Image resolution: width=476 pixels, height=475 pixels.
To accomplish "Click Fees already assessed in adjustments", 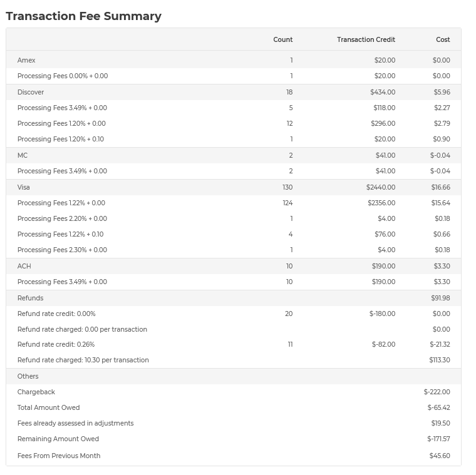I will click(x=75, y=423).
